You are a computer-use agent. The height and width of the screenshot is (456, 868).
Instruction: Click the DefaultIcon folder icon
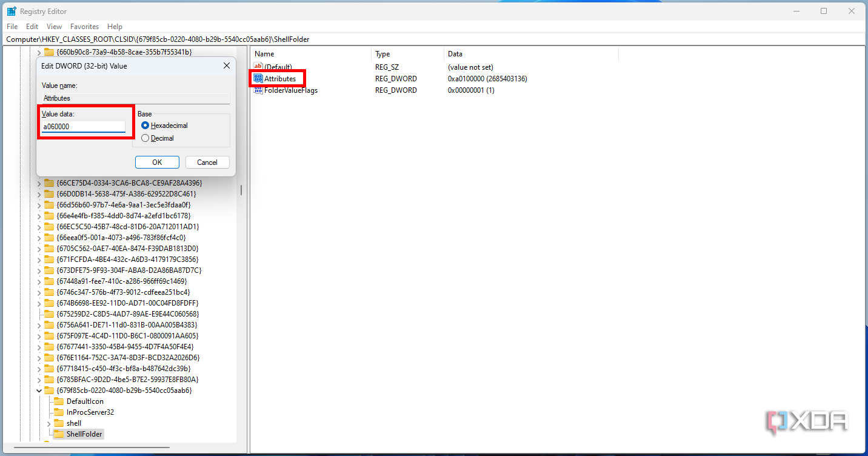tap(61, 401)
